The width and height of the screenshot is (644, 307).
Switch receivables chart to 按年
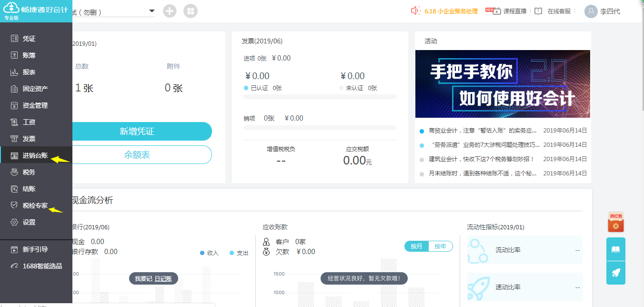point(441,246)
